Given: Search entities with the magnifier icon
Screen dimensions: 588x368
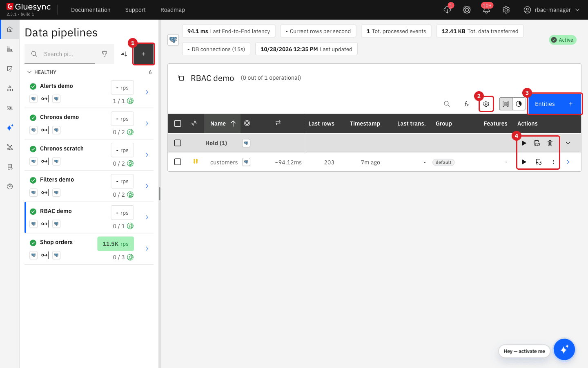Looking at the screenshot, I should (447, 104).
